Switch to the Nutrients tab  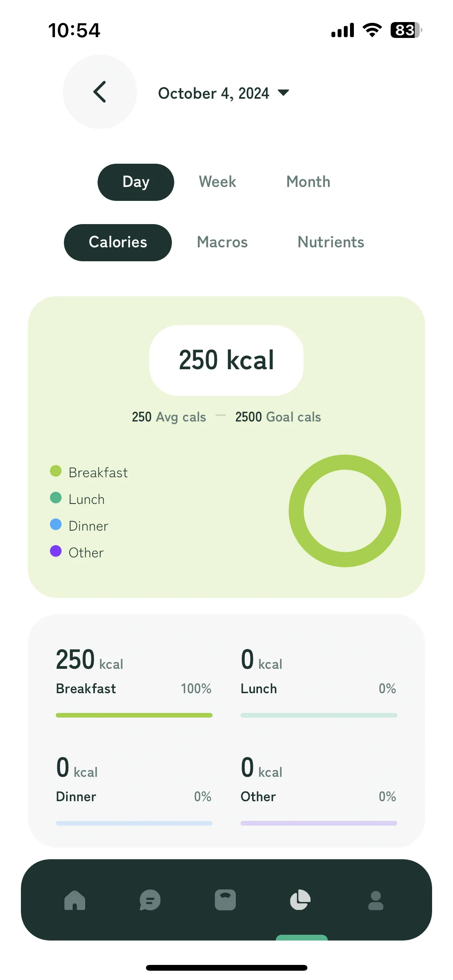tap(331, 242)
